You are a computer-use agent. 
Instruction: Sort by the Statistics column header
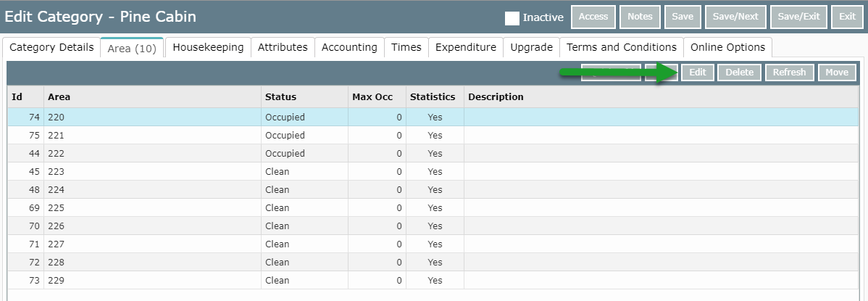point(435,97)
